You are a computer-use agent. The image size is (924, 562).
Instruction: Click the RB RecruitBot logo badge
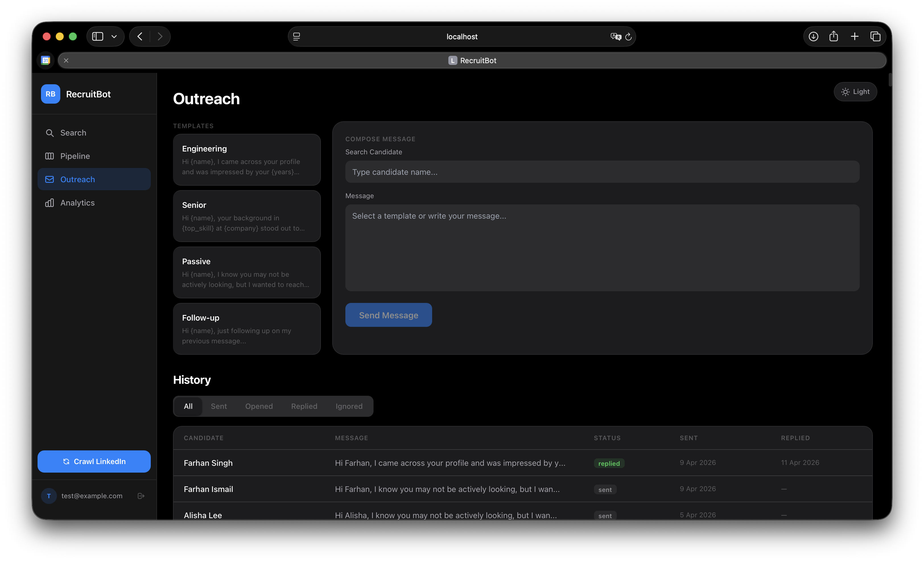click(x=51, y=94)
